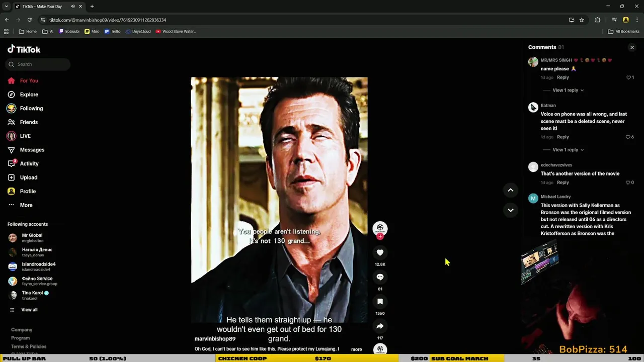Expand video description with more
The image size is (644, 362).
coord(356,349)
